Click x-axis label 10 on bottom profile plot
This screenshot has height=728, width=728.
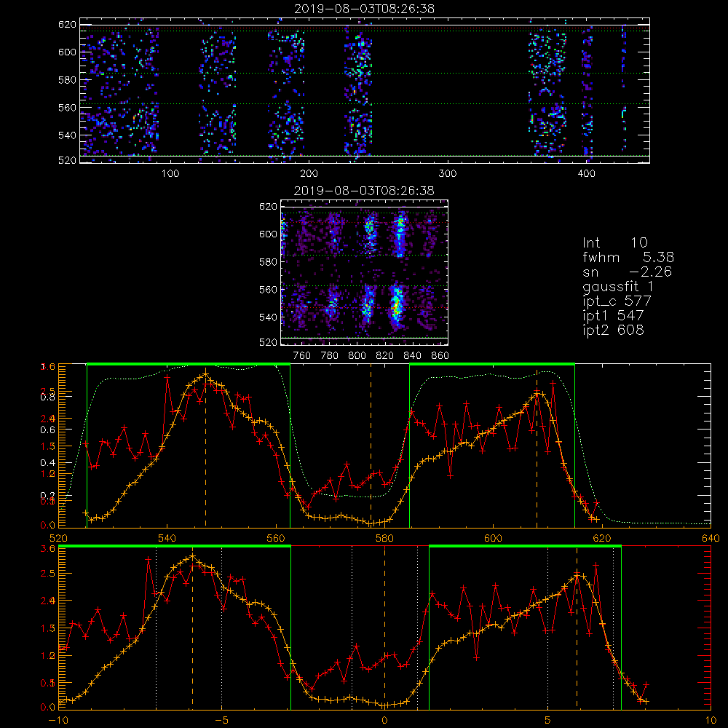pyautogui.click(x=711, y=721)
